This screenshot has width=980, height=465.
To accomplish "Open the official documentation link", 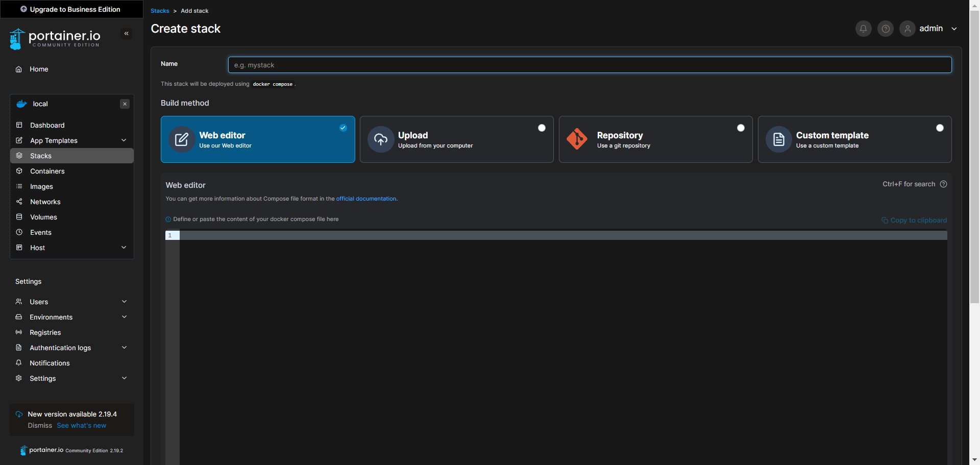I will (x=366, y=199).
